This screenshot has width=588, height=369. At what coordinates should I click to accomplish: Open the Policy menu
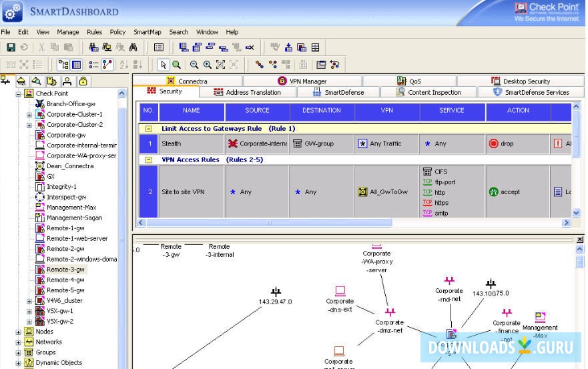click(x=117, y=32)
